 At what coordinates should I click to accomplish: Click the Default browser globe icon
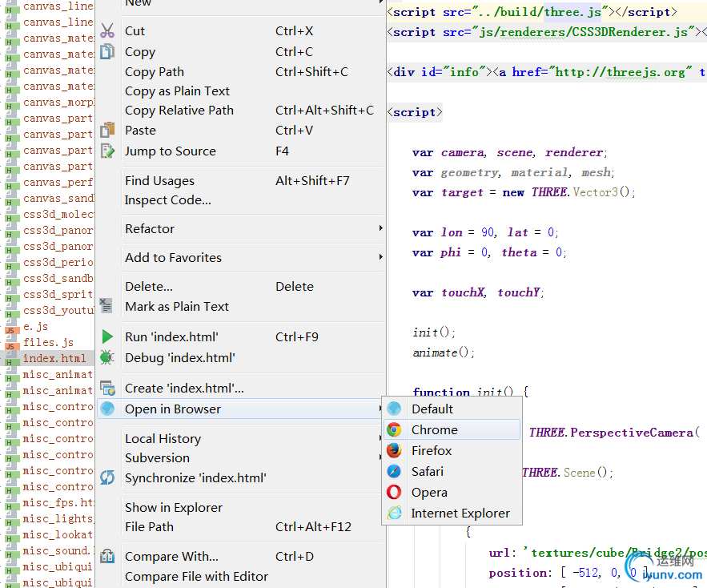(x=394, y=409)
